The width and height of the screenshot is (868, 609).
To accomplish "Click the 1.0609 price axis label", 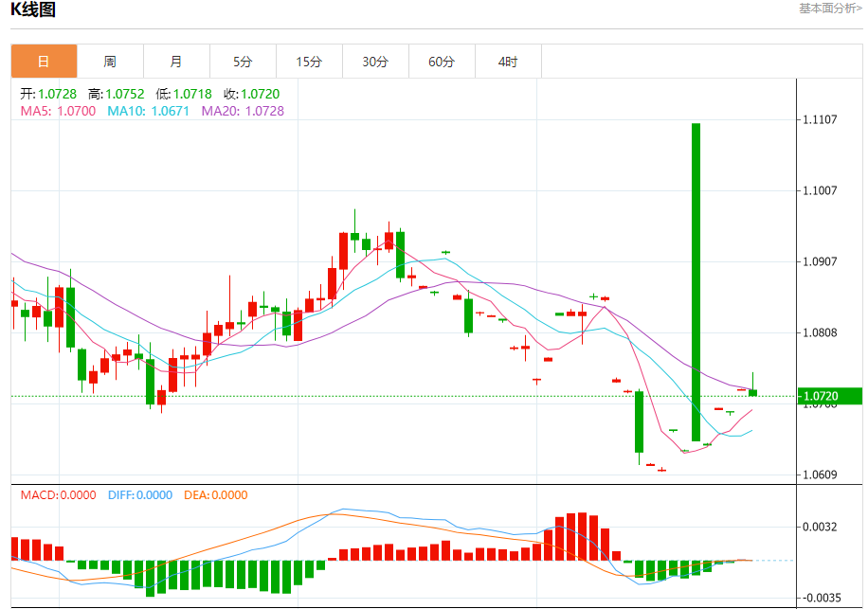I will 820,475.
